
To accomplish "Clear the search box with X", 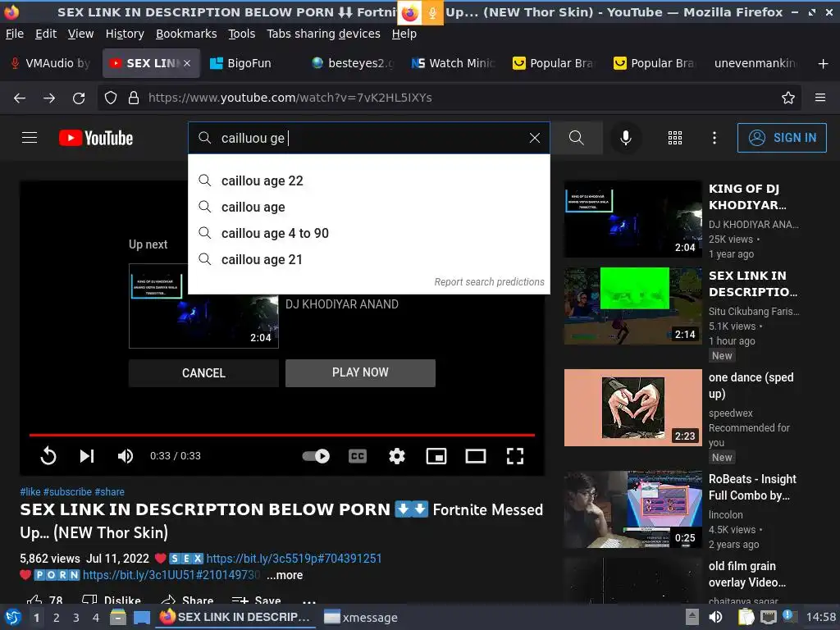I will pos(535,138).
